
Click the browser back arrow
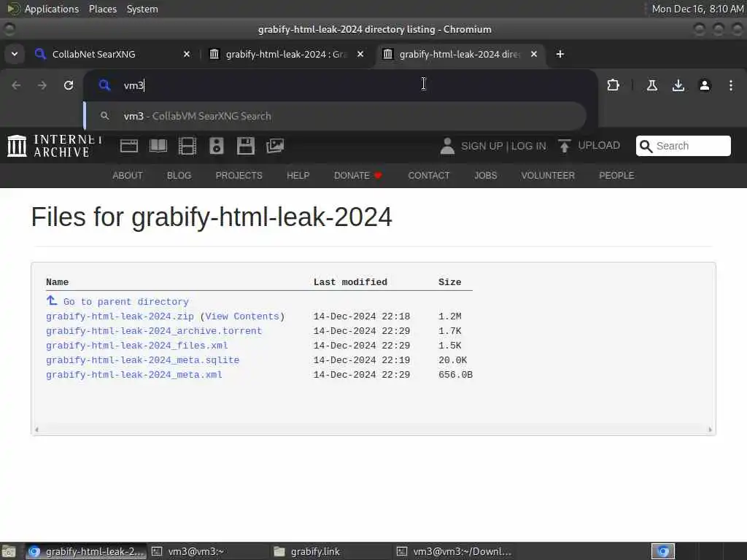[16, 85]
